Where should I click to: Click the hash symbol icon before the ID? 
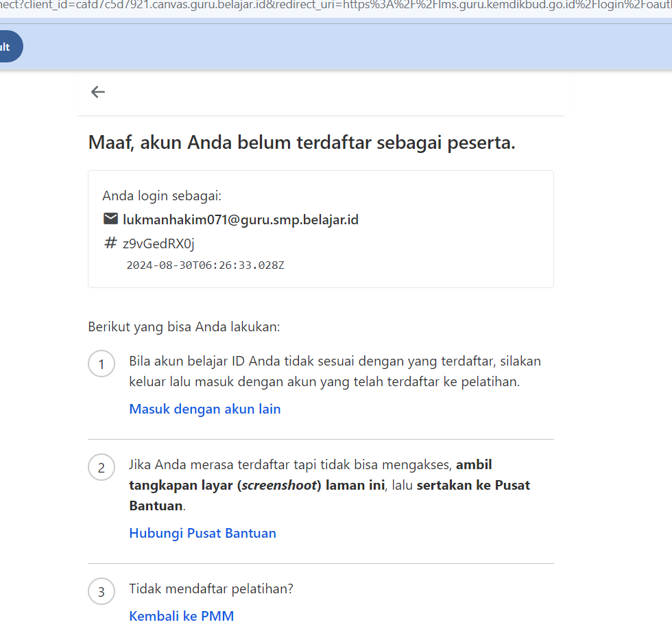pos(110,243)
